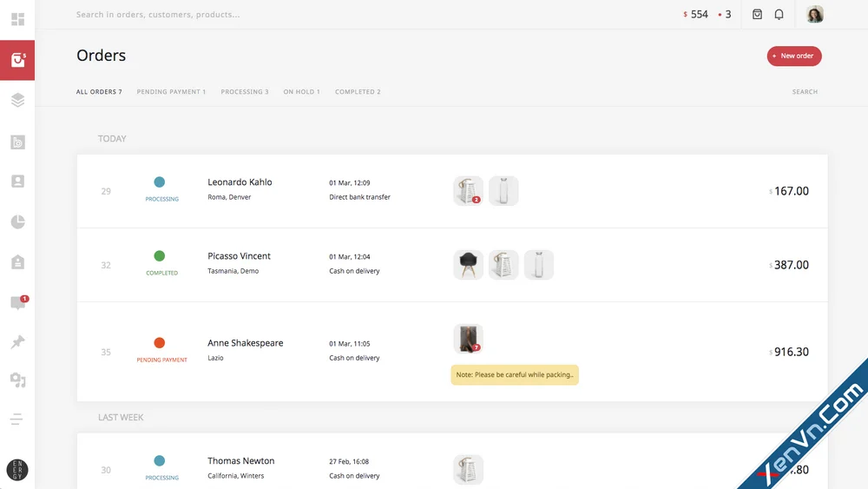This screenshot has height=489, width=868.
Task: Open the media and music icon
Action: pyautogui.click(x=17, y=380)
